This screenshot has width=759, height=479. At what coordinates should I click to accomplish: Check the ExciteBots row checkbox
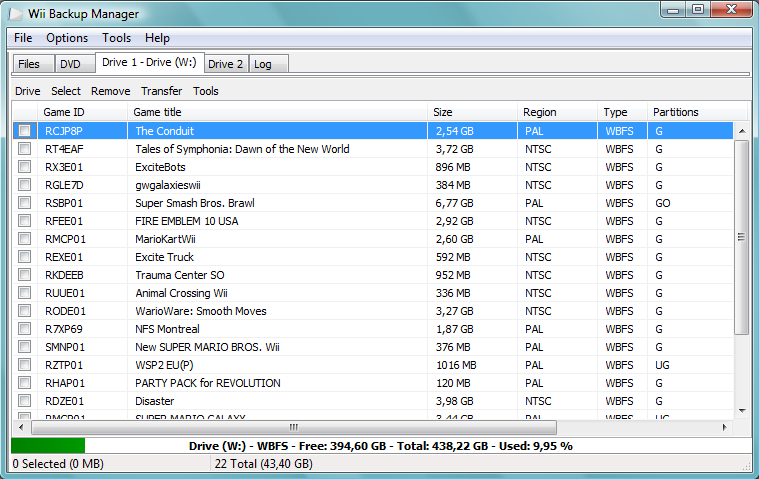click(x=24, y=166)
